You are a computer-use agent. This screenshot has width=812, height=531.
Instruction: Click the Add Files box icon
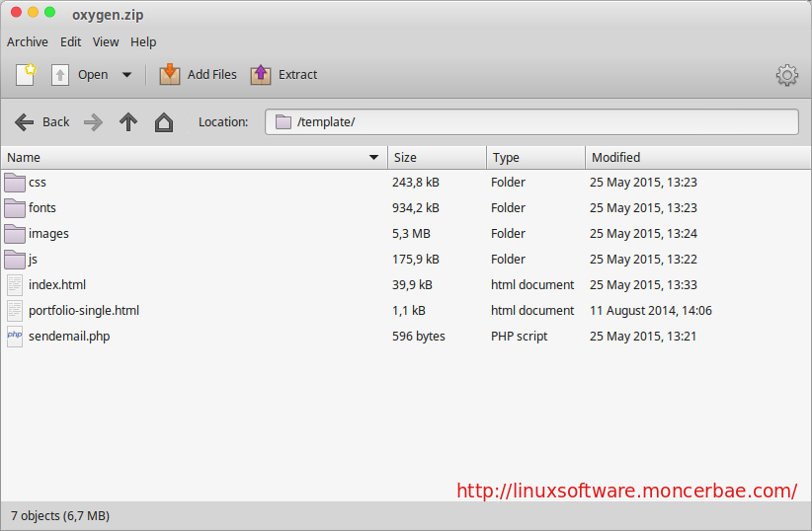tap(169, 75)
